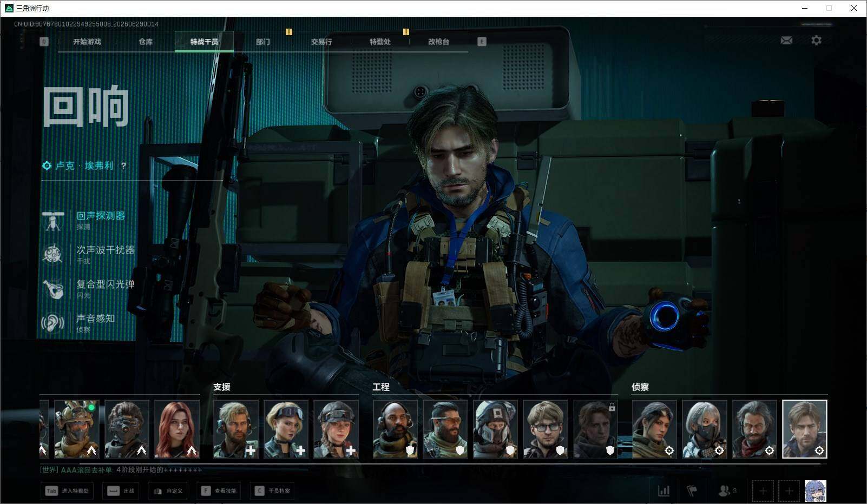The image size is (867, 504).
Task: Click the 出战 deploy button
Action: click(121, 491)
